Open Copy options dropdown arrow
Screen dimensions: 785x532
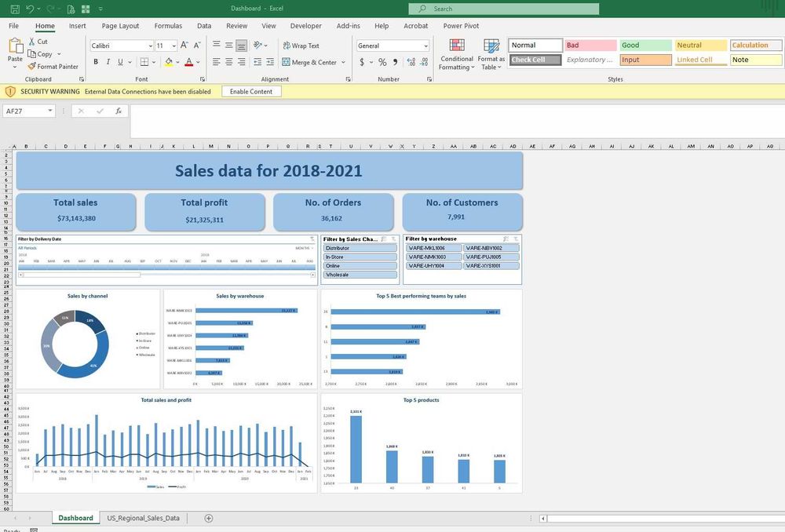click(x=59, y=54)
